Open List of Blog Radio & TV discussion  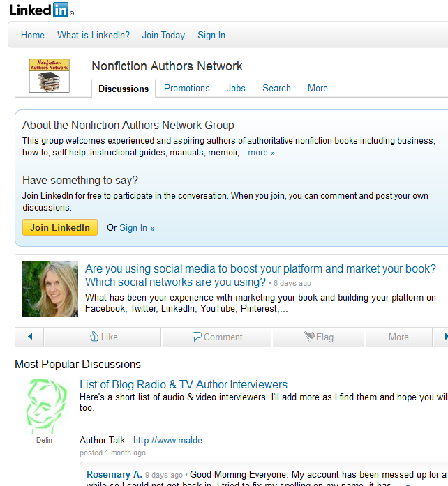tap(184, 384)
